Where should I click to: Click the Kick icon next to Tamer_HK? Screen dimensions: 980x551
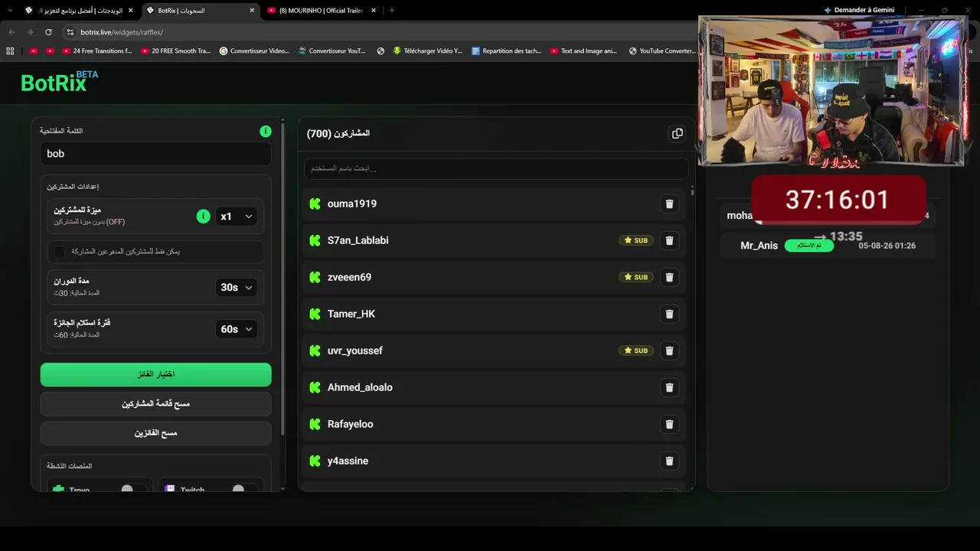coord(315,314)
